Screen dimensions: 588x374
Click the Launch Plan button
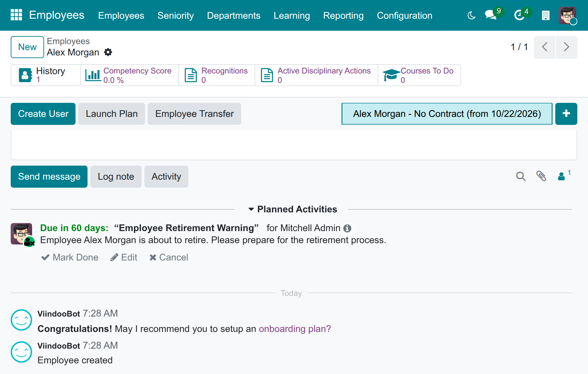click(112, 114)
